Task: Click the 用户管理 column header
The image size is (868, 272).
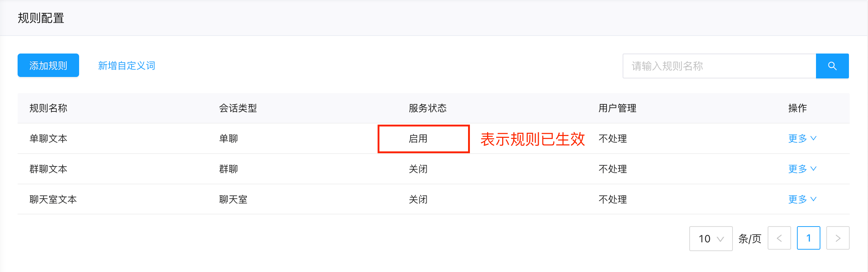Action: pyautogui.click(x=617, y=108)
